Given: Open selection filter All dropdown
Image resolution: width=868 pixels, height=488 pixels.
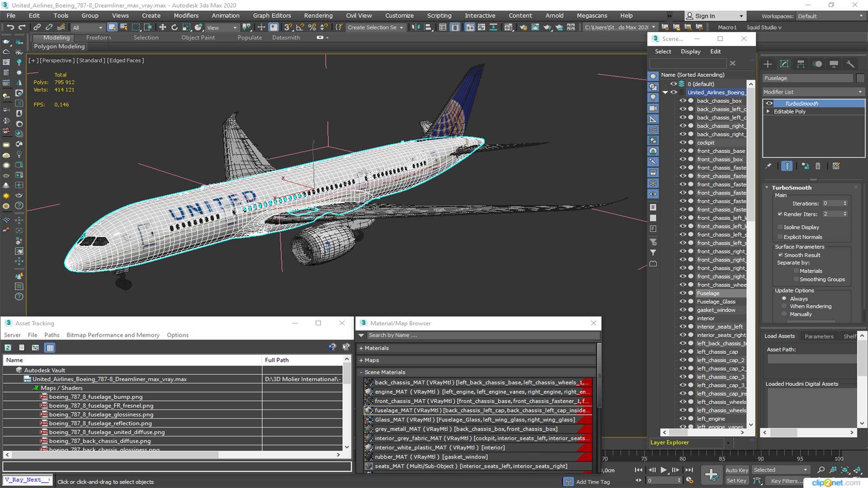Looking at the screenshot, I should (87, 28).
